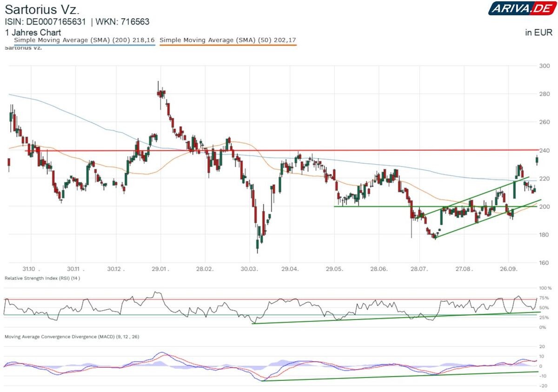
Task: Click the 240 price axis value
Action: tap(545, 150)
